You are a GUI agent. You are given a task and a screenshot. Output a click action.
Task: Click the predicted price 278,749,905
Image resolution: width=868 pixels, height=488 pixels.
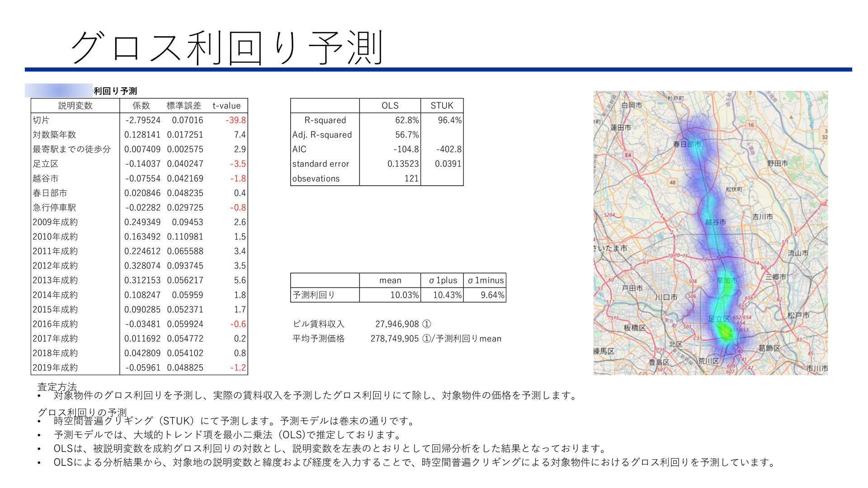pyautogui.click(x=395, y=338)
